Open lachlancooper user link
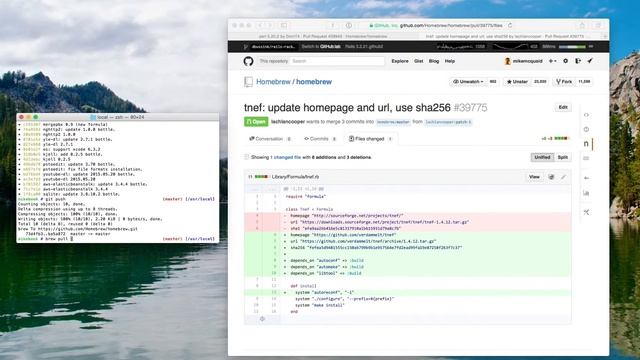The width and height of the screenshot is (640, 360). tap(288, 122)
